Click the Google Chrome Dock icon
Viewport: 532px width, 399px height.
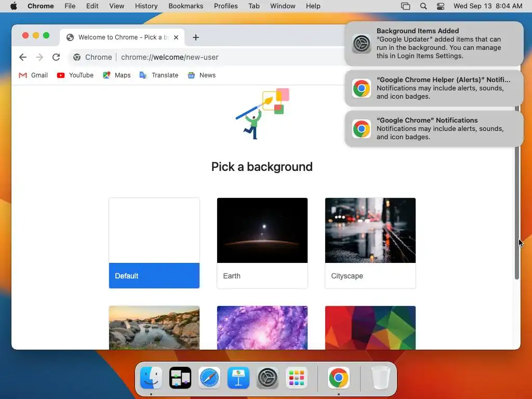339,378
